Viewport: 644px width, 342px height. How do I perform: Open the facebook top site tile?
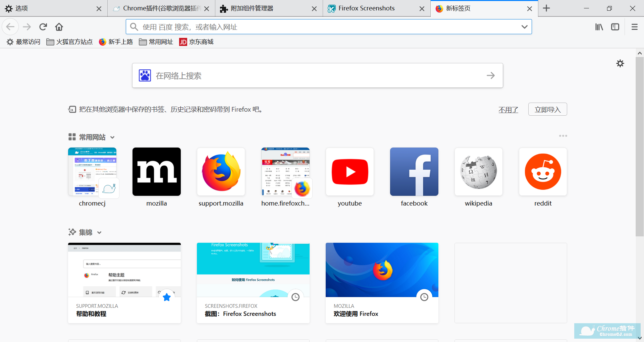pyautogui.click(x=414, y=172)
